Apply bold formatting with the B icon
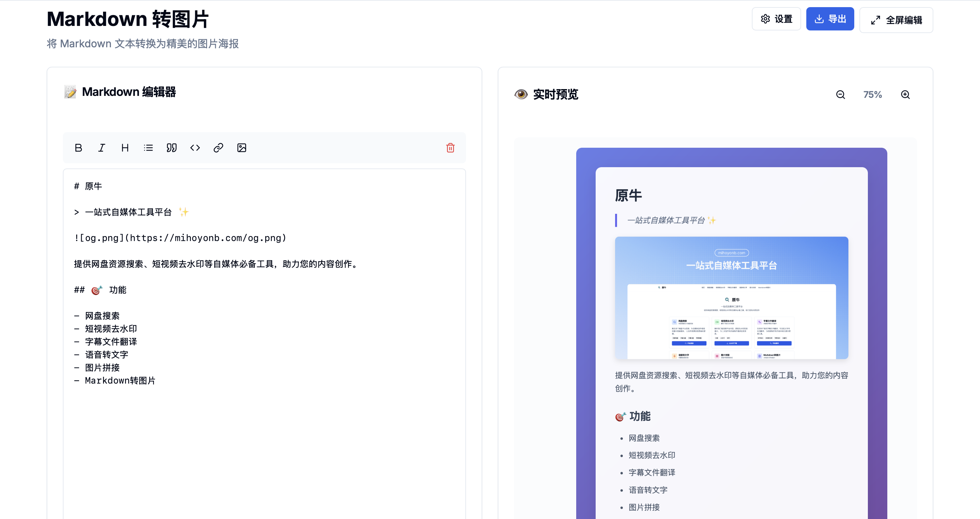This screenshot has height=519, width=980. (x=78, y=148)
